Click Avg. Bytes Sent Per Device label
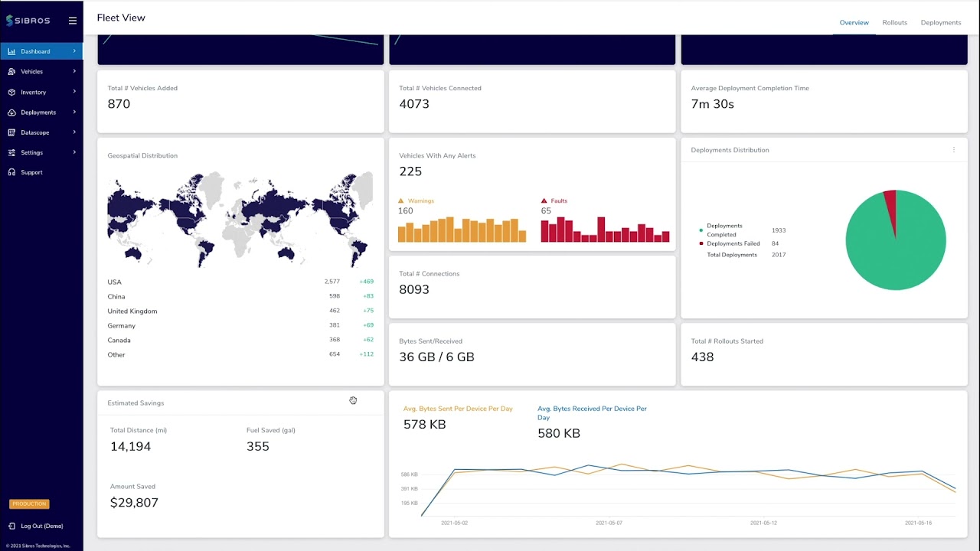The height and width of the screenshot is (551, 980). coord(458,409)
